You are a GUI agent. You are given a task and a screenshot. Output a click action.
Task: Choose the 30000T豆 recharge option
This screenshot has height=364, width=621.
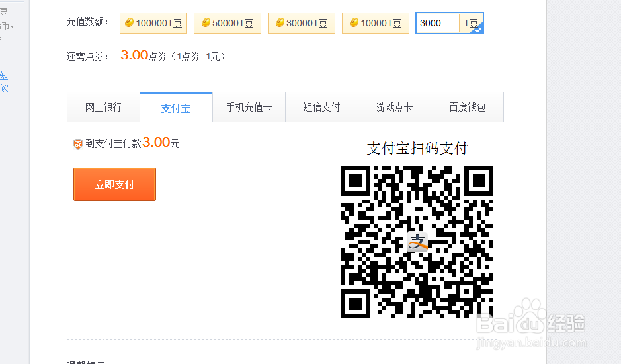click(x=302, y=23)
